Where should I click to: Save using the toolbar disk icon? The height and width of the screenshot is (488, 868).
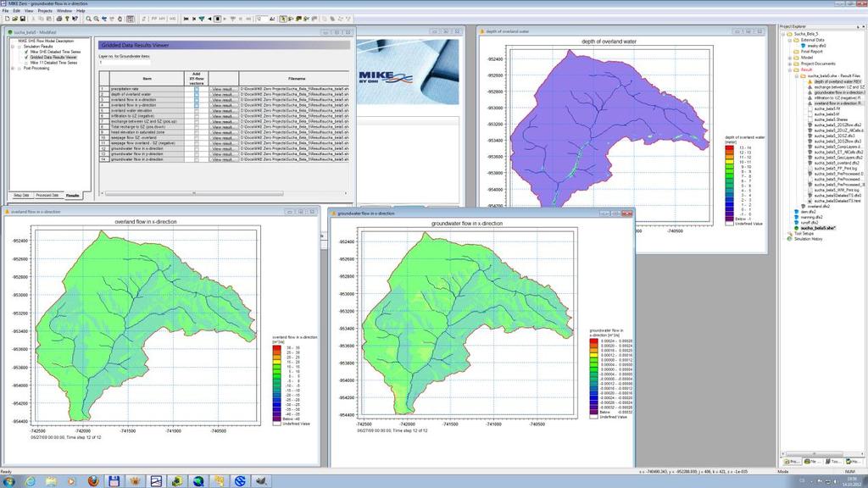pos(22,19)
